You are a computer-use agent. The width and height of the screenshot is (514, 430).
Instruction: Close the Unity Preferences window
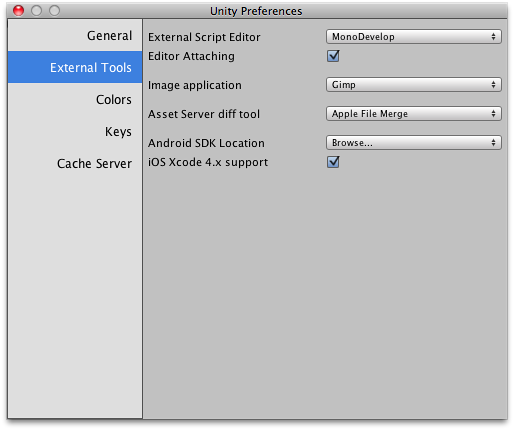click(18, 11)
